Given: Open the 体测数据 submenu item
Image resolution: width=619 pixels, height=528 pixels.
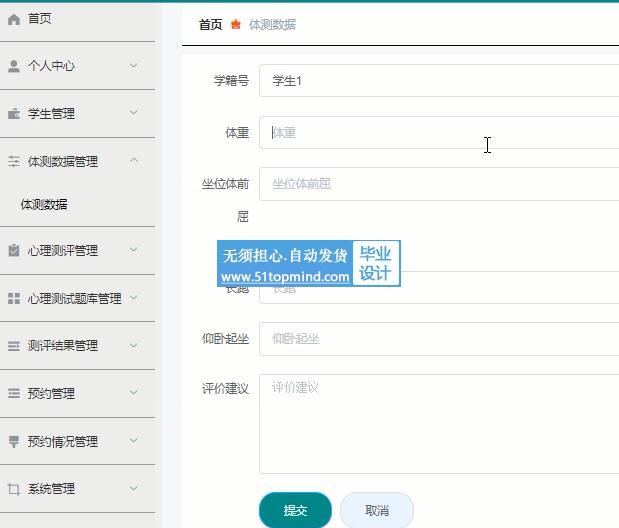Looking at the screenshot, I should pyautogui.click(x=44, y=204).
